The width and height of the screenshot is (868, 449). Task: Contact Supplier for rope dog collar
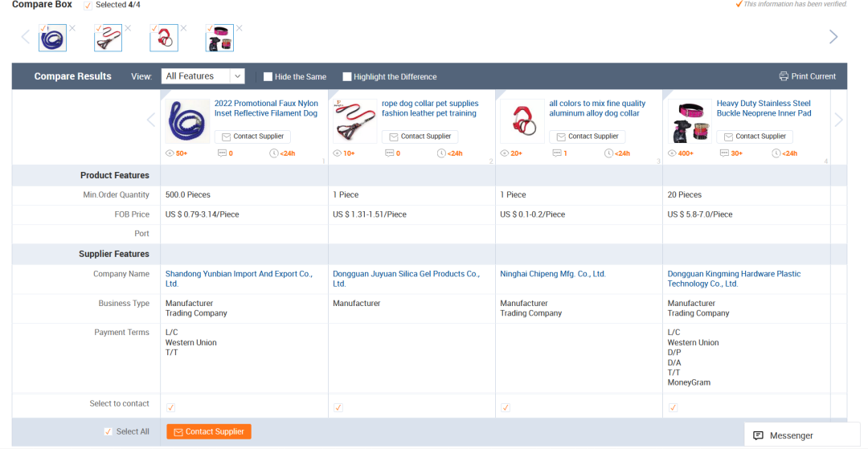point(420,137)
